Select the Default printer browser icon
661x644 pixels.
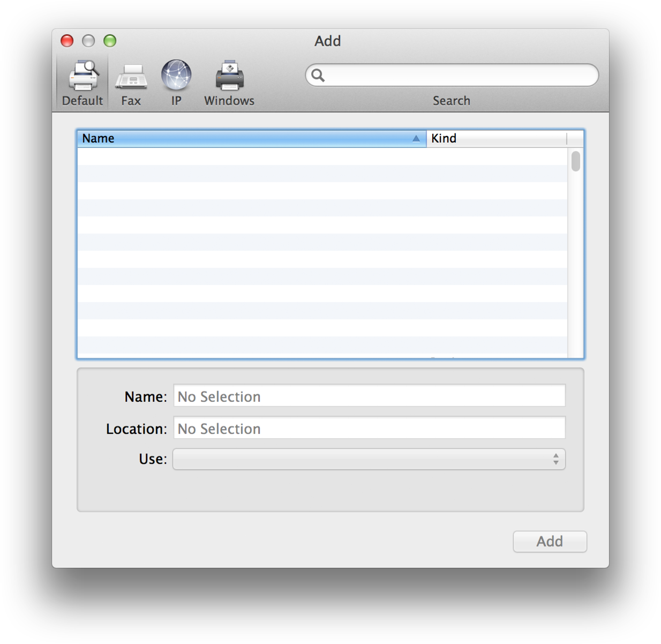tap(82, 76)
